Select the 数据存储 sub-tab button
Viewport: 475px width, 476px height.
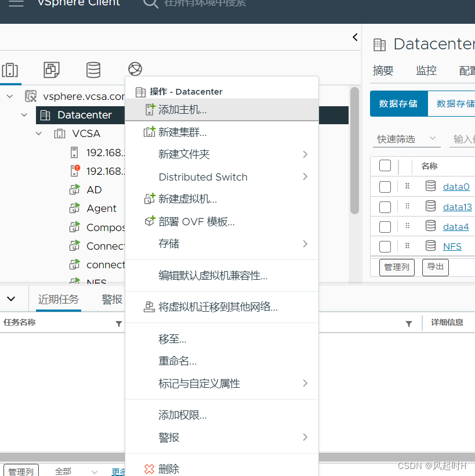point(399,103)
